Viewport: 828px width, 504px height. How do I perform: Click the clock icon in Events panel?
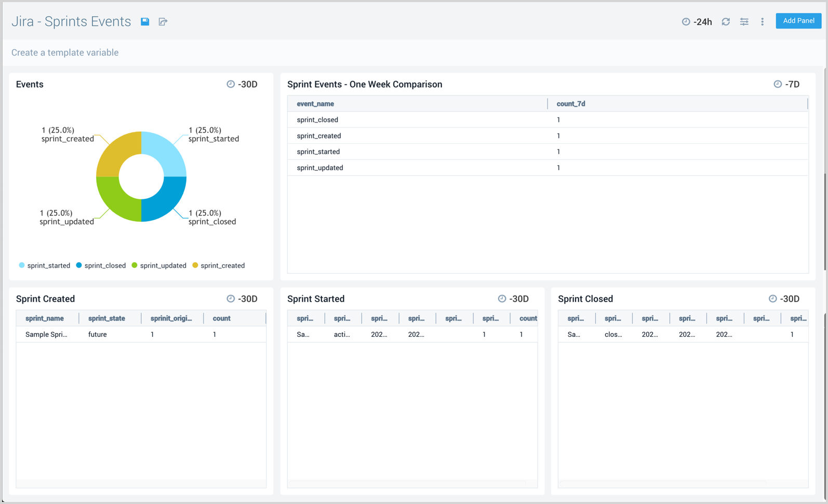coord(231,84)
